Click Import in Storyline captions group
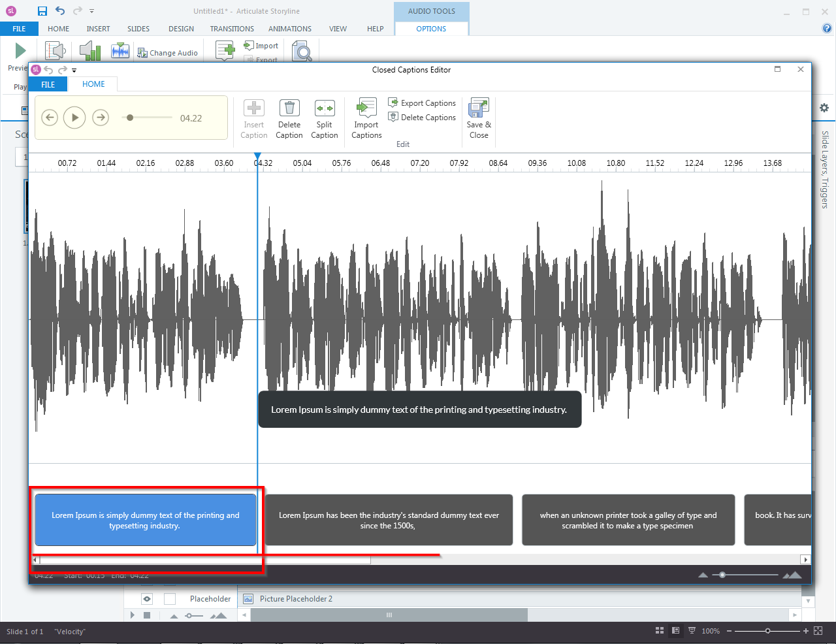 tap(261, 46)
